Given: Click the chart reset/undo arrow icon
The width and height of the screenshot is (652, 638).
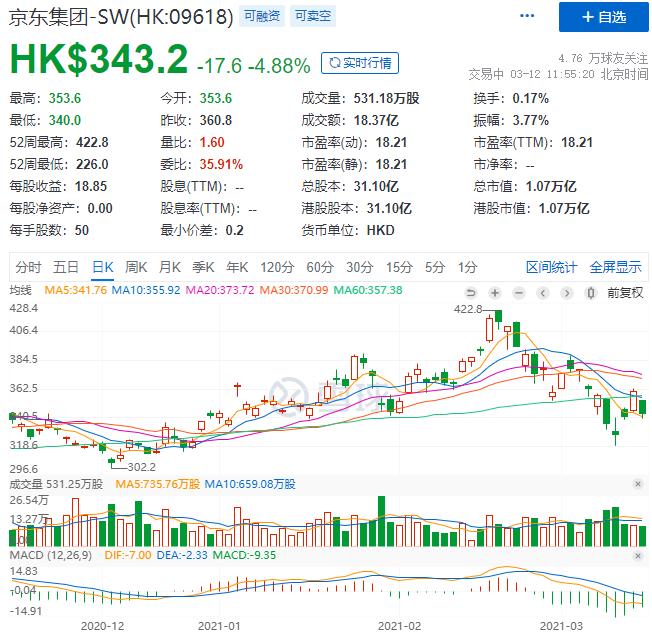Looking at the screenshot, I should click(x=471, y=293).
